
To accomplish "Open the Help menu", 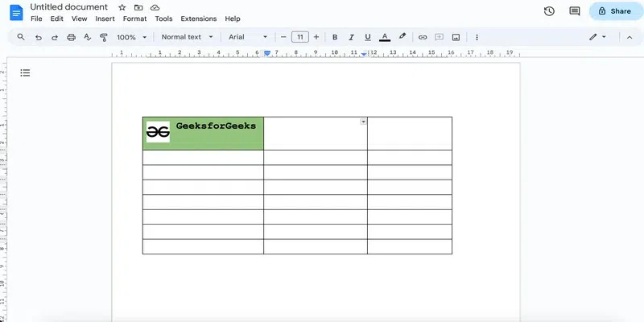I will point(233,19).
